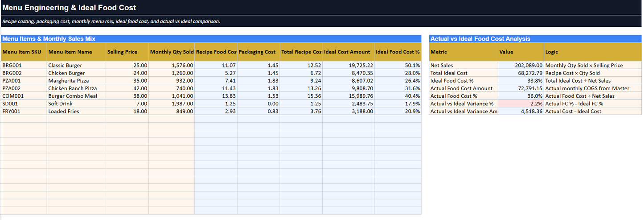Click the Actual Food Cost % value 36.0%
The image size is (644, 220).
(x=521, y=95)
